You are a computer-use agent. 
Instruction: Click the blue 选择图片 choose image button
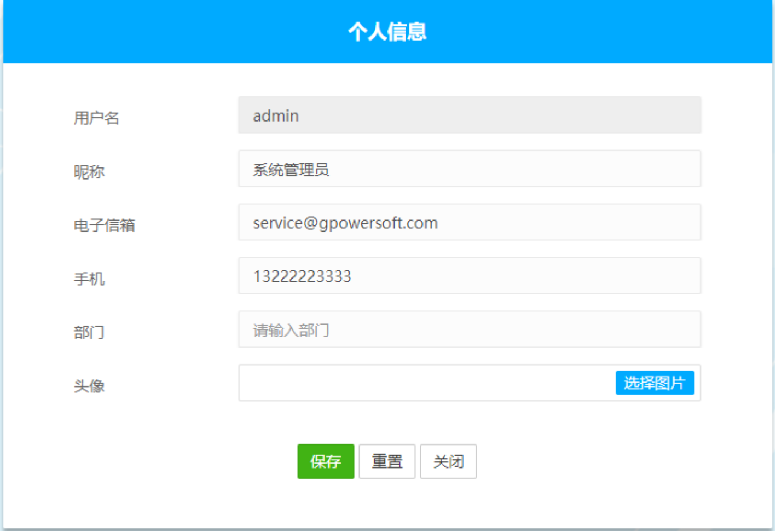click(655, 383)
